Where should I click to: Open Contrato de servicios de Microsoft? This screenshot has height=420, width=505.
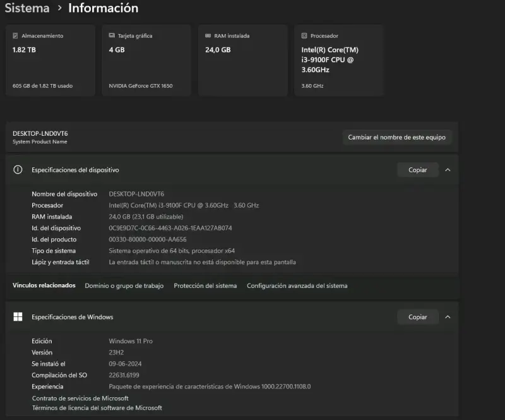pyautogui.click(x=80, y=398)
